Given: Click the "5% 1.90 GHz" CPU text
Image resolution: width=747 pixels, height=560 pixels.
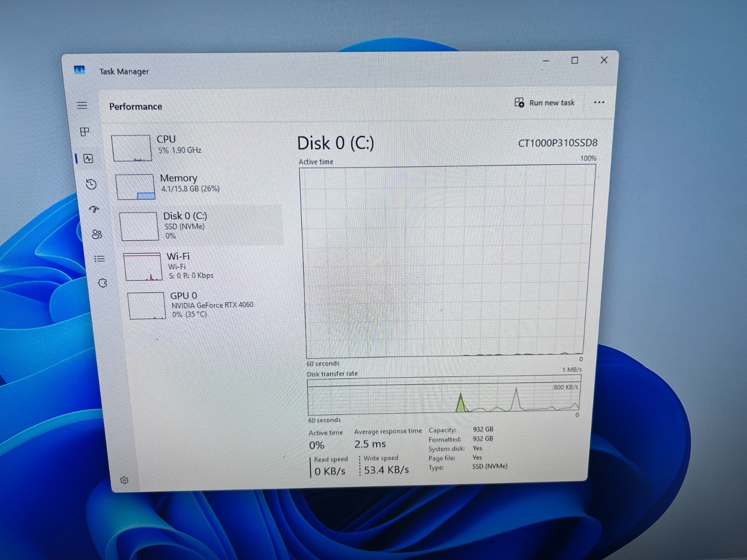Looking at the screenshot, I should coord(180,150).
